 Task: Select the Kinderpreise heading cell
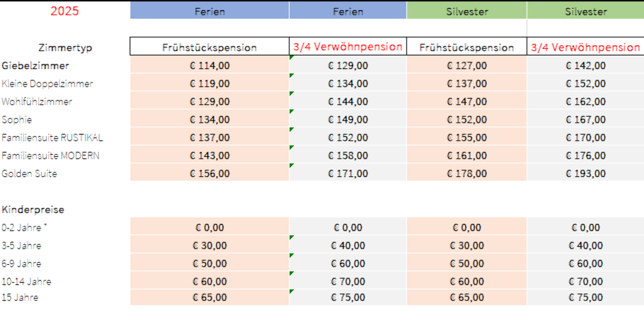pyautogui.click(x=33, y=210)
